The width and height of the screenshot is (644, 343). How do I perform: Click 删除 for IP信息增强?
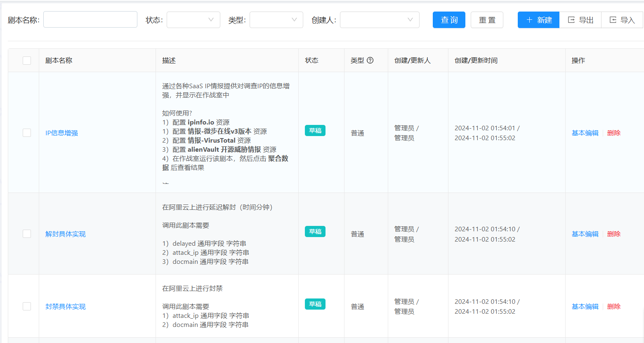click(614, 133)
